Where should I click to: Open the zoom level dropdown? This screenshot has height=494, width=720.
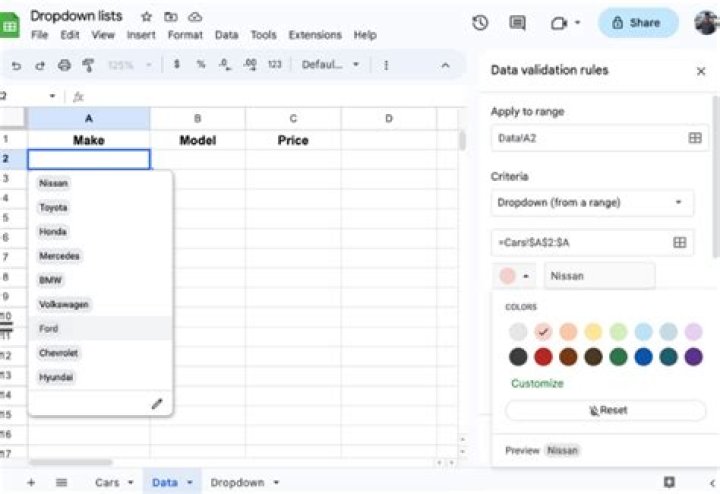pos(130,65)
